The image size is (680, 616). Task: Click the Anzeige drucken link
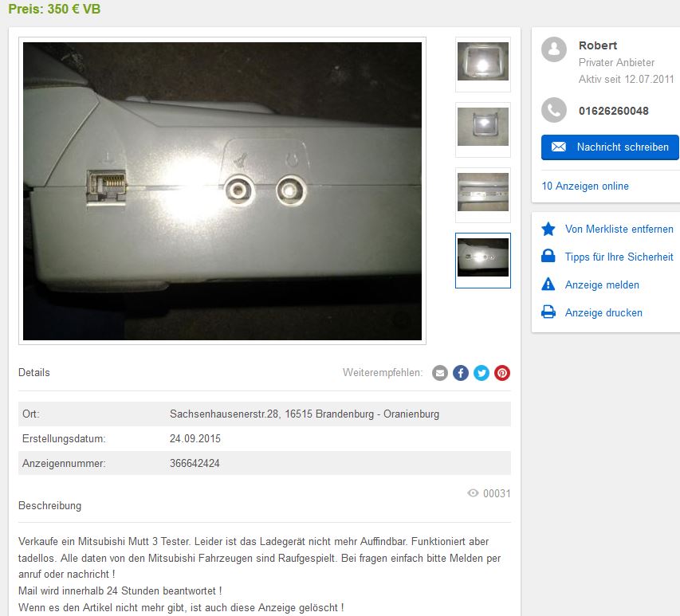603,312
